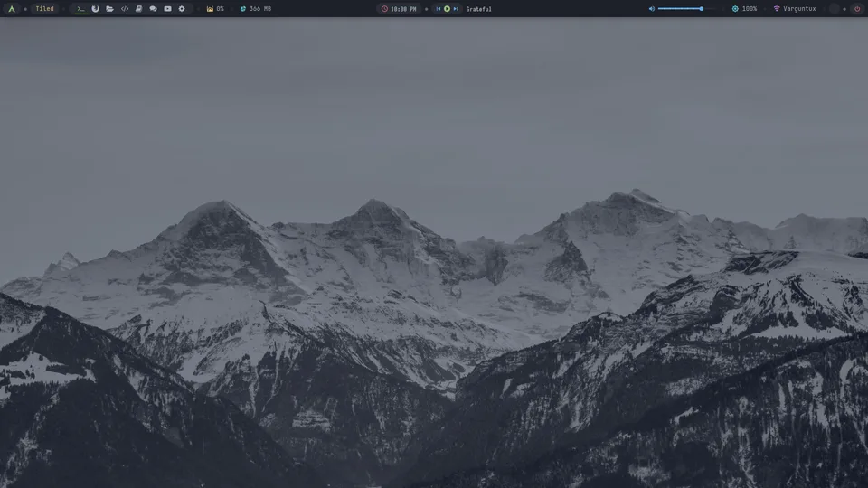Select the book documents workspace tag
This screenshot has height=488, width=868.
tap(139, 9)
